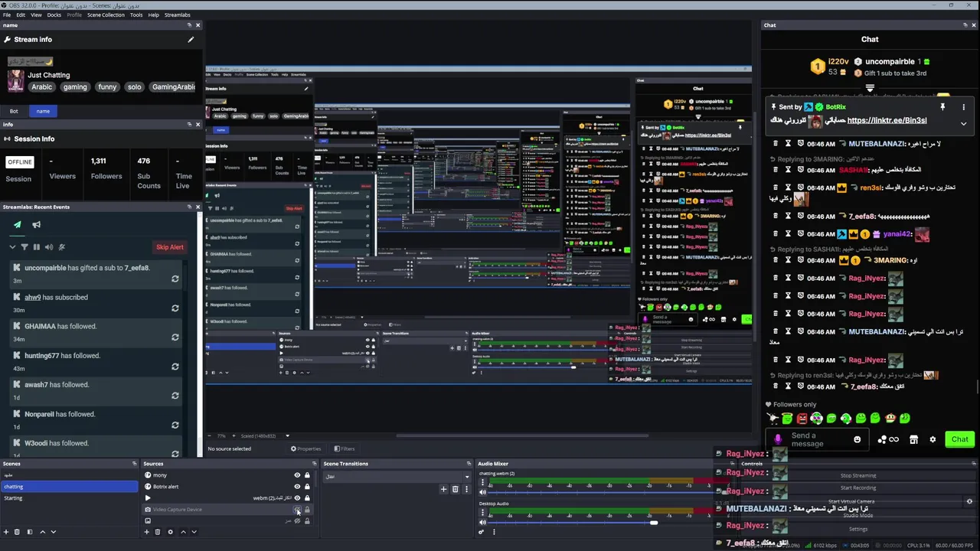Screen dimensions: 980x551
Task: Send the message with the green Chat button
Action: pyautogui.click(x=959, y=439)
